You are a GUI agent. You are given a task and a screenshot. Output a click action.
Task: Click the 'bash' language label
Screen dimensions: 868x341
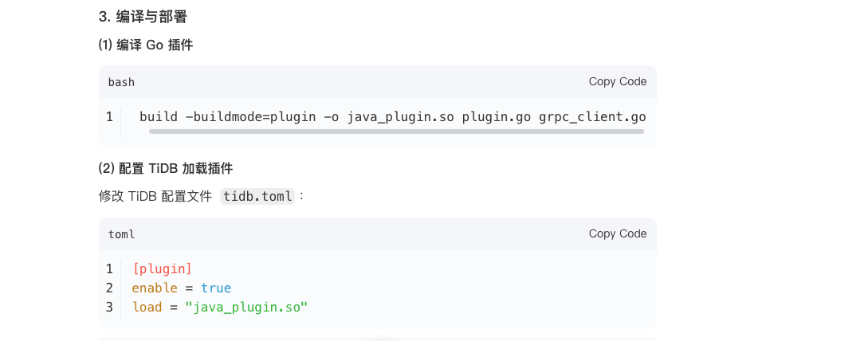[121, 82]
